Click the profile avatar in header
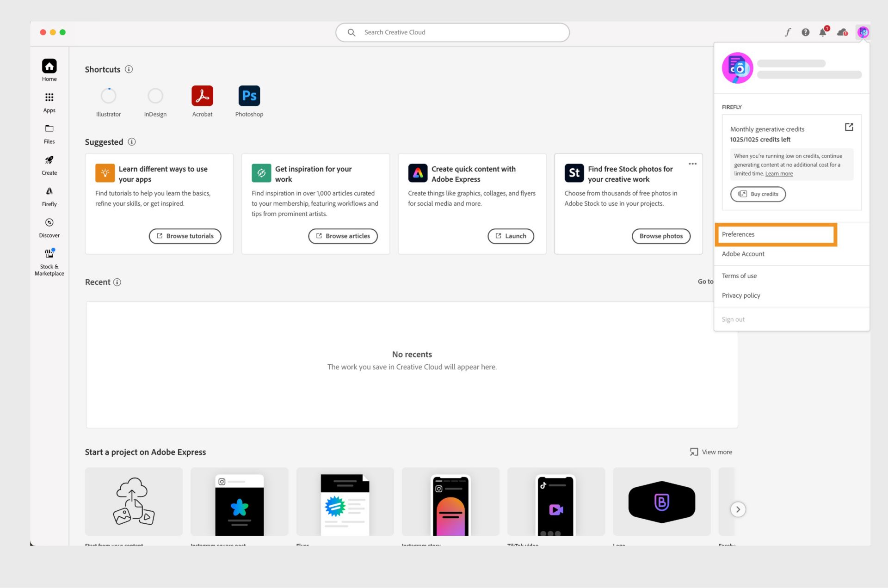Viewport: 888px width, 588px height. [863, 32]
